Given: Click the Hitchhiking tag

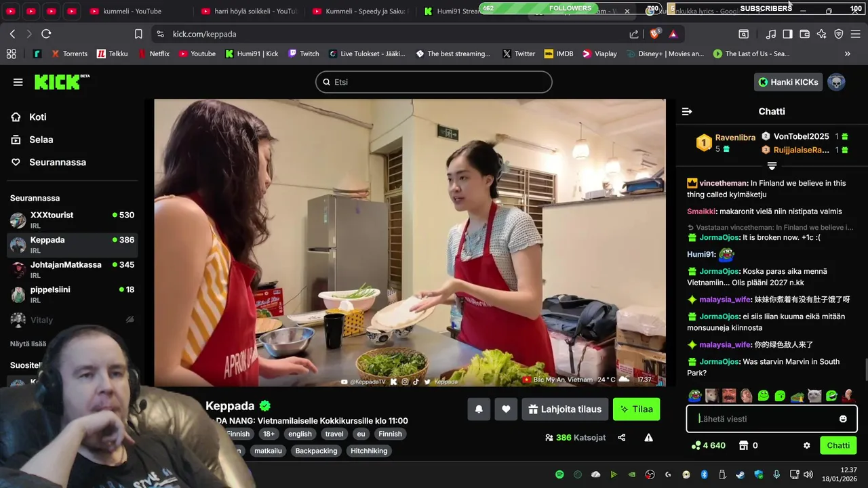Looking at the screenshot, I should pos(369,451).
